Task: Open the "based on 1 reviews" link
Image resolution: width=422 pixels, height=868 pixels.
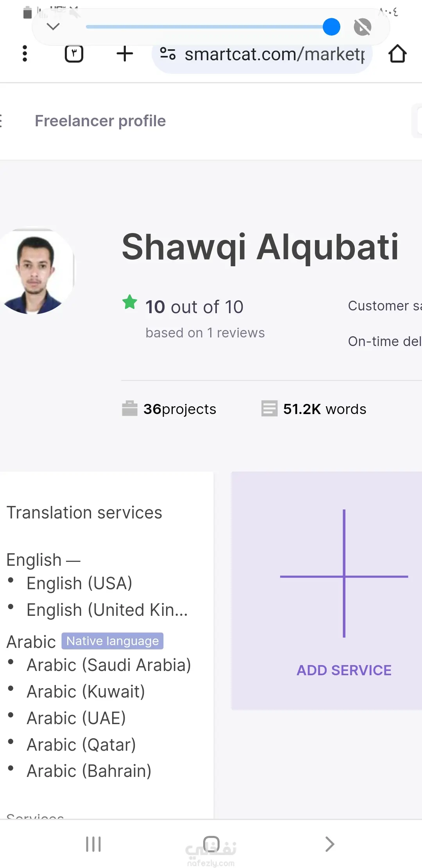Action: pos(205,333)
